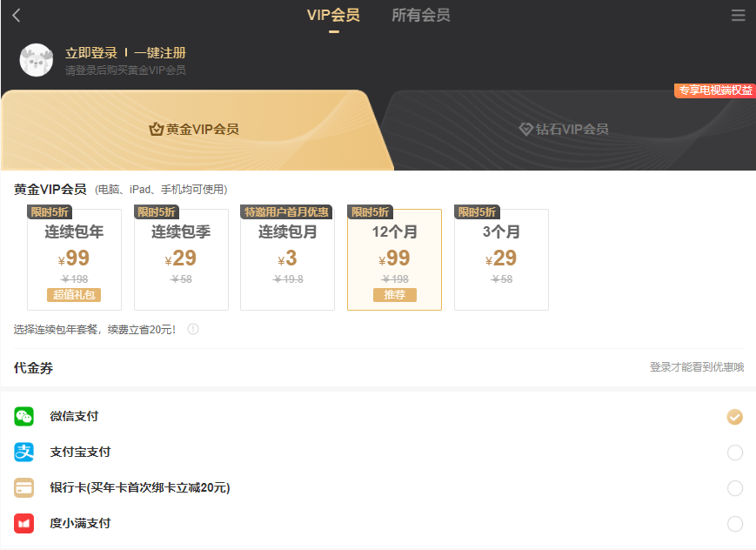Screen dimensions: 756x550
Task: Choose the 3个月 ¥29 plan
Action: coord(501,259)
